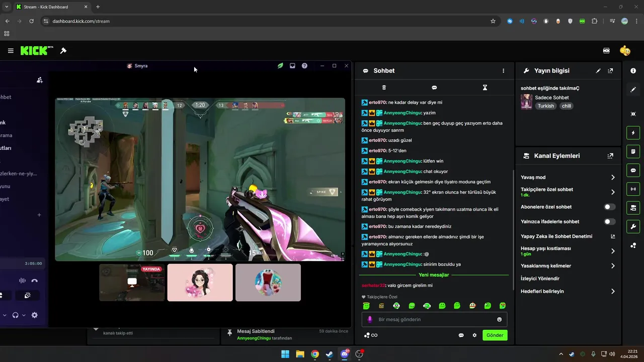Toggle Abonelere özel sohbet switch
644x362 pixels.
coord(609,207)
